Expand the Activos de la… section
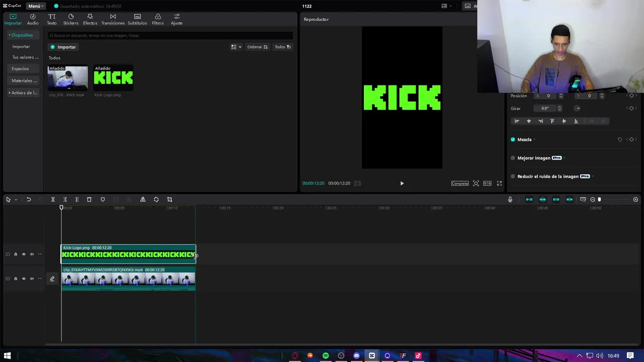The height and width of the screenshot is (362, 644). pyautogui.click(x=23, y=93)
